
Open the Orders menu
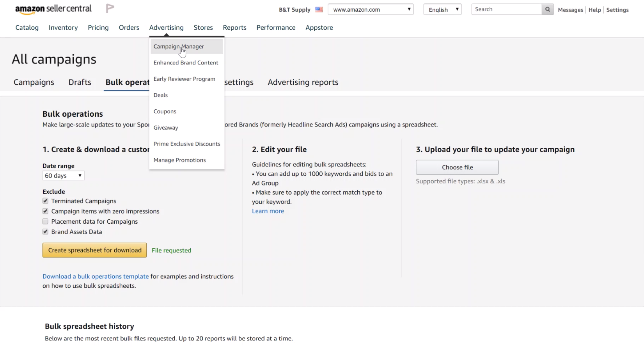click(x=129, y=27)
